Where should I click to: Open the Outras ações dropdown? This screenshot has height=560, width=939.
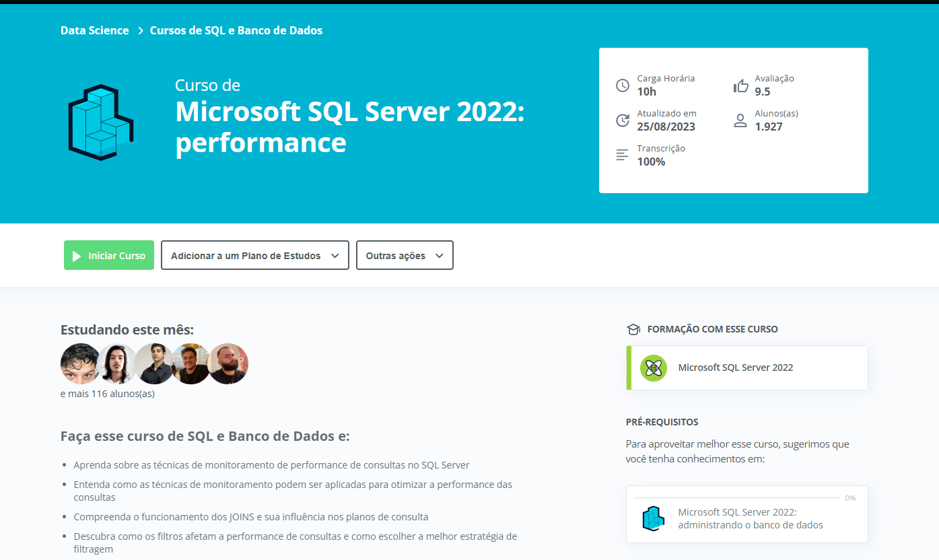point(405,255)
